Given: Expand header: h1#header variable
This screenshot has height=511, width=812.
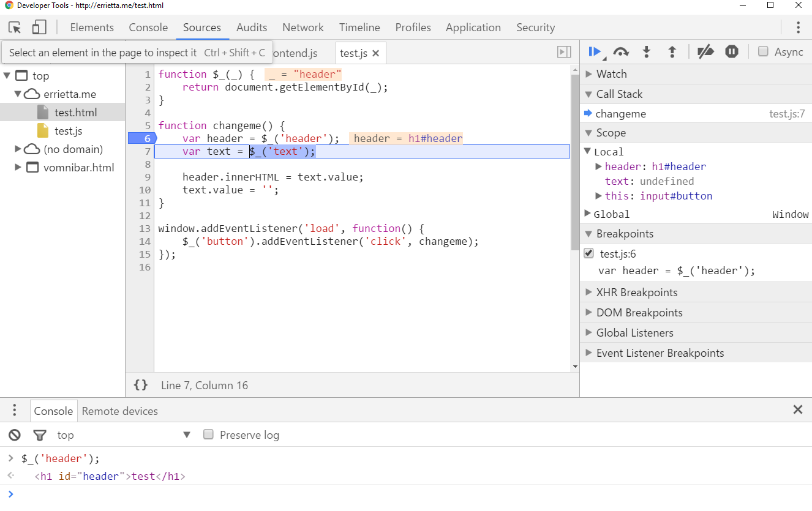Looking at the screenshot, I should click(599, 166).
